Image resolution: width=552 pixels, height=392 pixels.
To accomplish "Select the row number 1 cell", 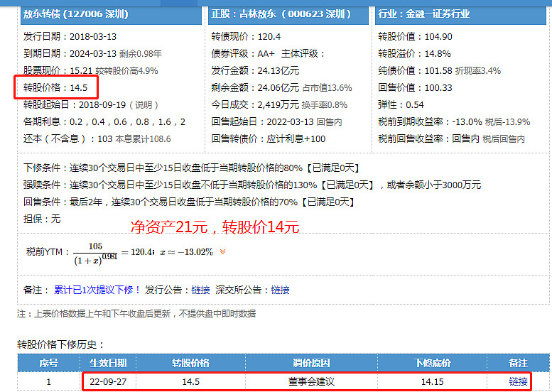I will (x=48, y=382).
